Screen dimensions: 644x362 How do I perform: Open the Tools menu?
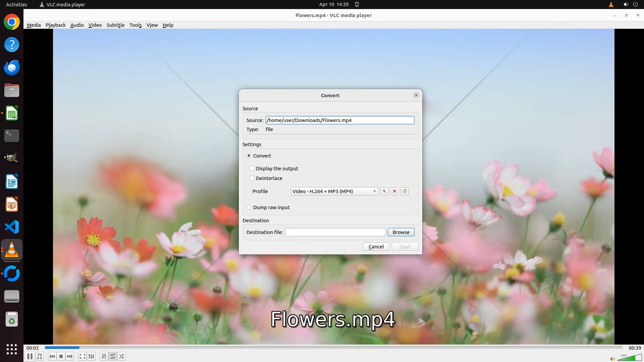(x=136, y=25)
